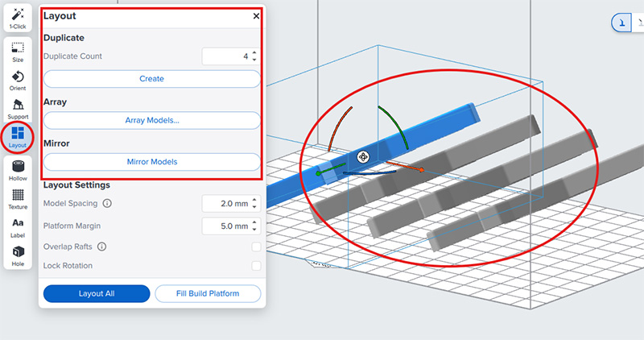Viewport: 644px width, 340px height.
Task: Select the Size tool
Action: (x=18, y=52)
